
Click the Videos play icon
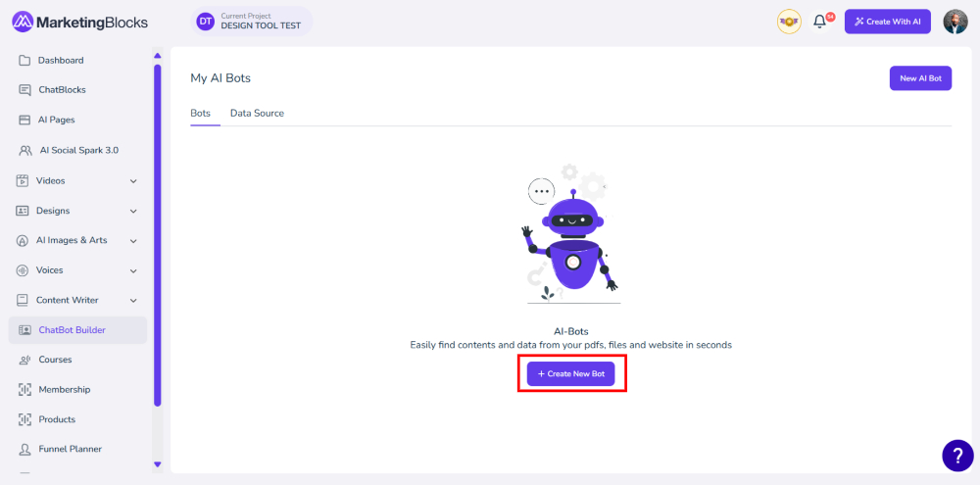(x=23, y=180)
